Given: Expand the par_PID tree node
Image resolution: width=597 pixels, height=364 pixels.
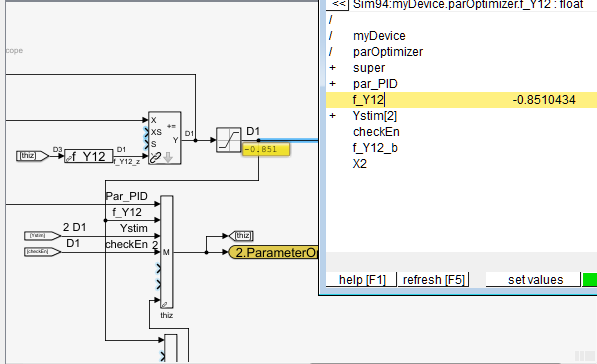Looking at the screenshot, I should [333, 84].
